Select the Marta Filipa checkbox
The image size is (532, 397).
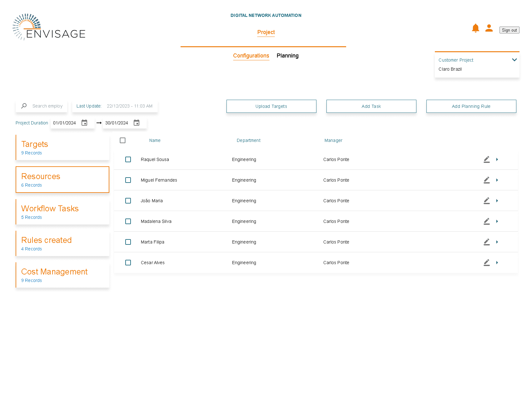[128, 242]
